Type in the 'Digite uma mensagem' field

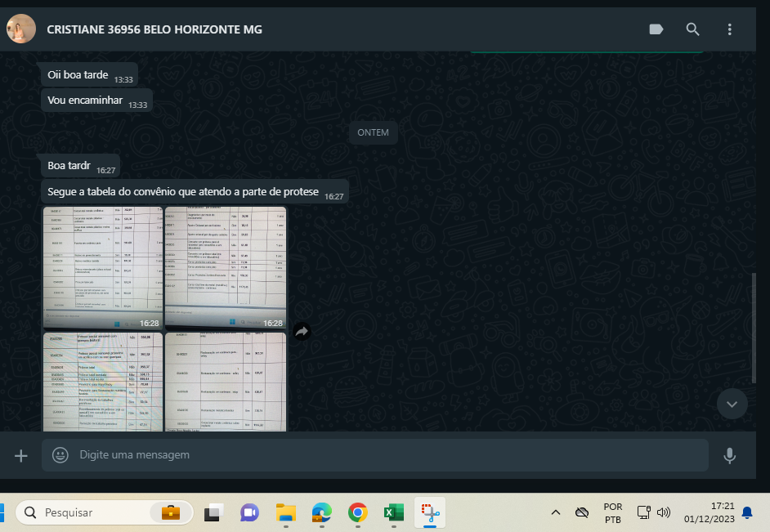click(384, 455)
